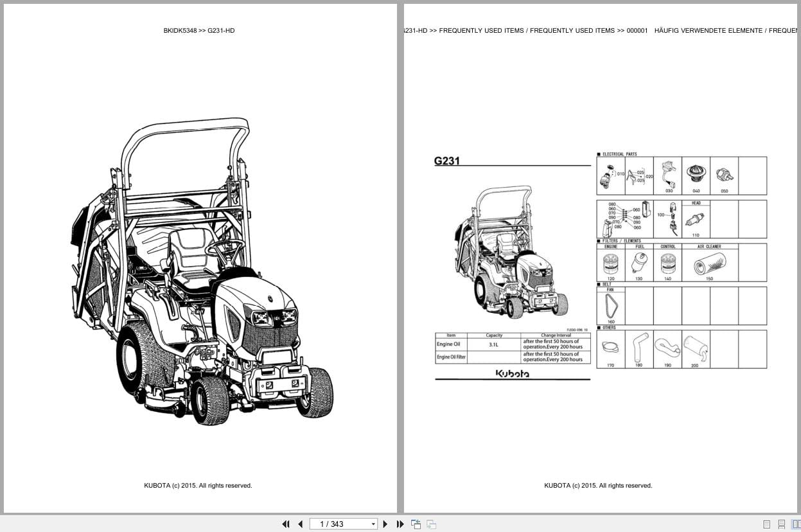
Task: Click the 'AIR CLEANER' column label
Action: (x=709, y=247)
